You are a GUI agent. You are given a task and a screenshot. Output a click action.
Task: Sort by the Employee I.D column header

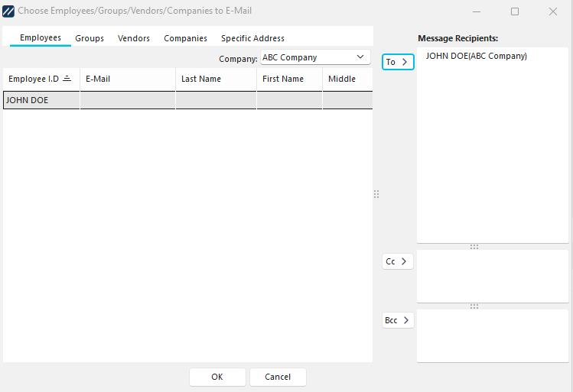coord(41,79)
